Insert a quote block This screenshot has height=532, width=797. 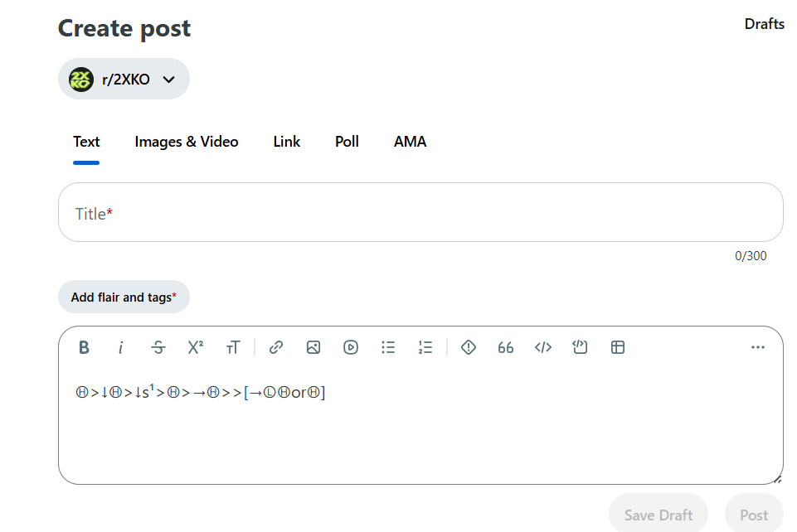tap(505, 347)
